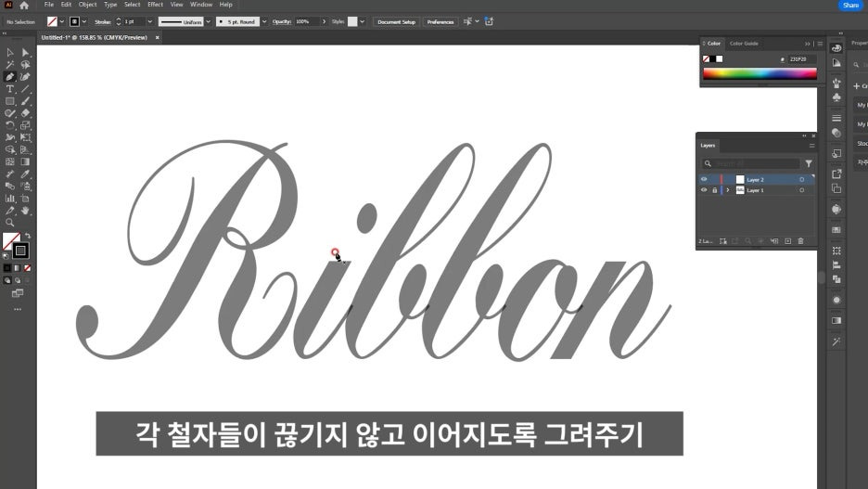Image resolution: width=868 pixels, height=489 pixels.
Task: Select the Direct Selection tool
Action: pos(25,52)
